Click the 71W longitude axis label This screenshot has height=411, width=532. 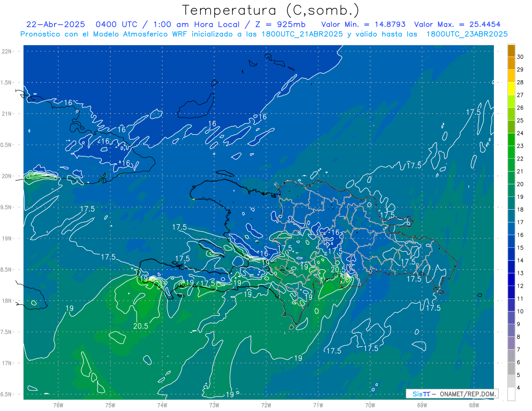(x=318, y=405)
